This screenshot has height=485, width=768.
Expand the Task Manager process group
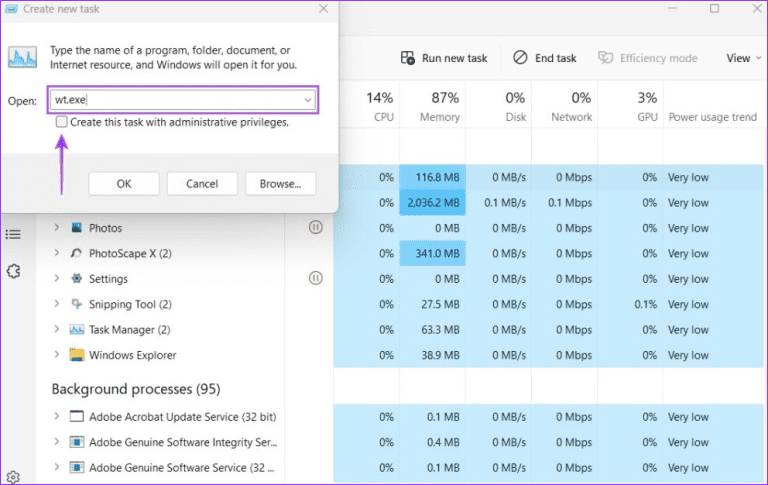(x=56, y=330)
